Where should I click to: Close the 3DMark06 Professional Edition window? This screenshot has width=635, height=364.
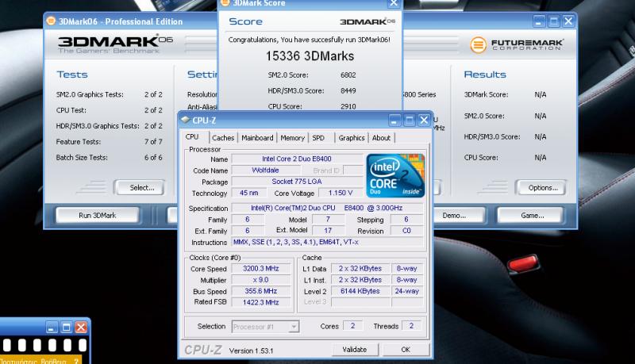[x=568, y=21]
